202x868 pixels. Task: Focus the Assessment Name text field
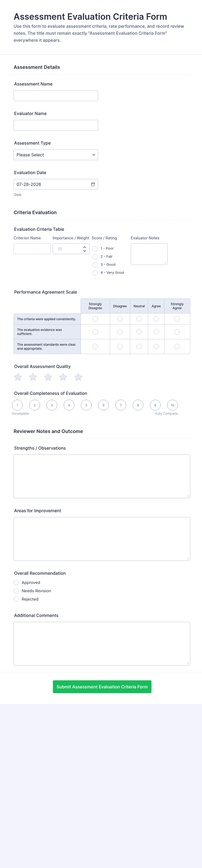click(x=56, y=96)
